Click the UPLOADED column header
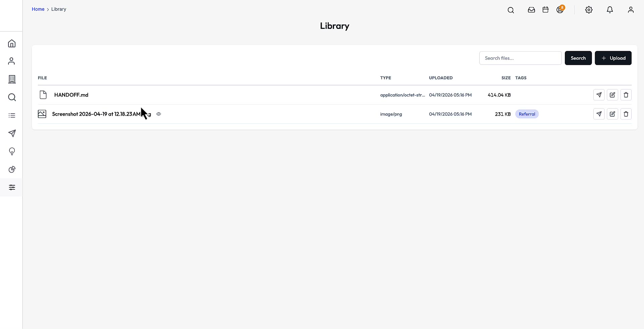Viewport: 644px width, 329px height. point(441,78)
